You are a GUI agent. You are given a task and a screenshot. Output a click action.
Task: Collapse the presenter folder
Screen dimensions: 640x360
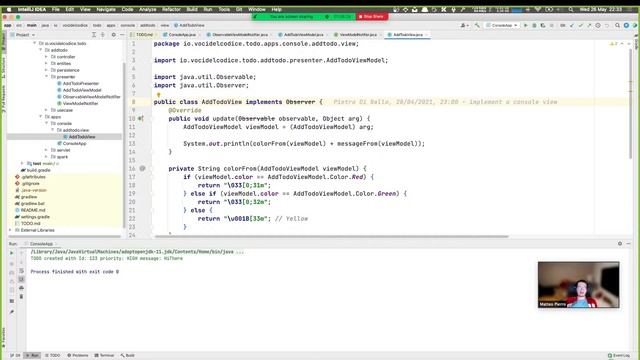[x=47, y=76]
